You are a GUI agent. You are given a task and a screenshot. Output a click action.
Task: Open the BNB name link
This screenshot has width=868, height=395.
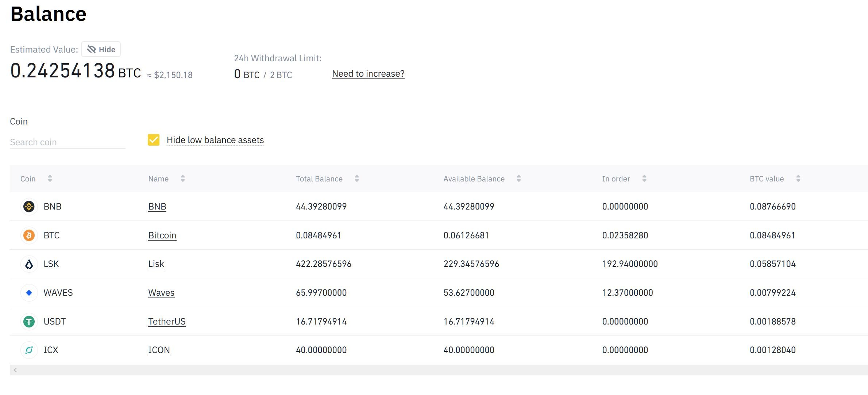click(x=157, y=207)
